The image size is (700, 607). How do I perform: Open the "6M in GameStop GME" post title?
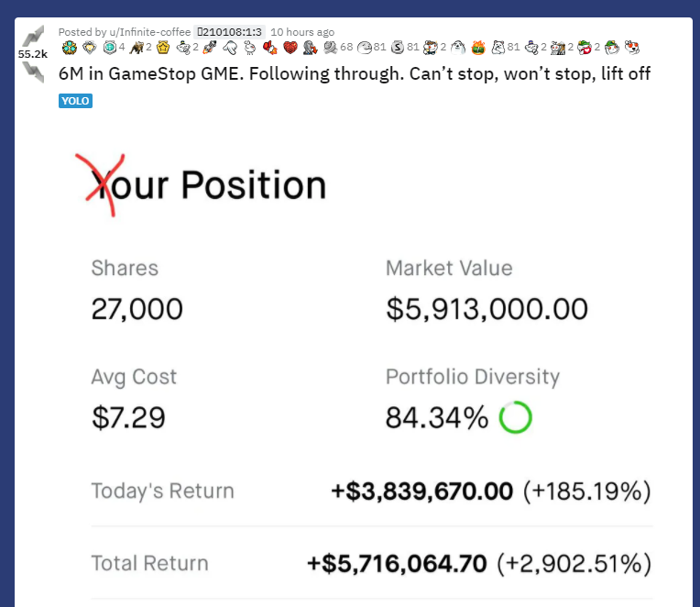[355, 73]
